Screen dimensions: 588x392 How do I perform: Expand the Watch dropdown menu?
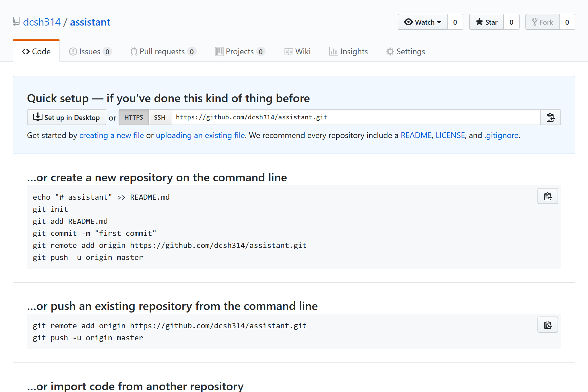pos(422,22)
